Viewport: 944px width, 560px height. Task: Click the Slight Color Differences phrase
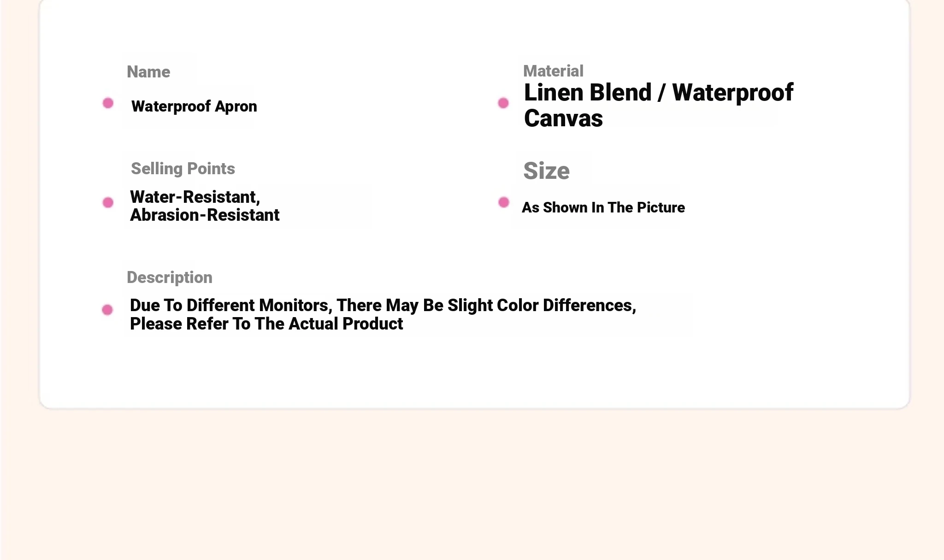coord(542,306)
